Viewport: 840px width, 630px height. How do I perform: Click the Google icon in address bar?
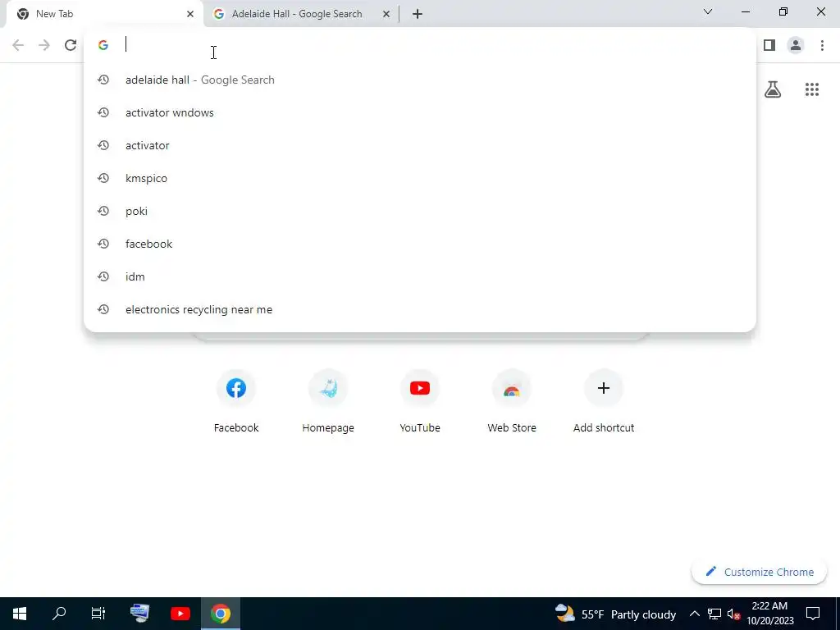pos(103,45)
